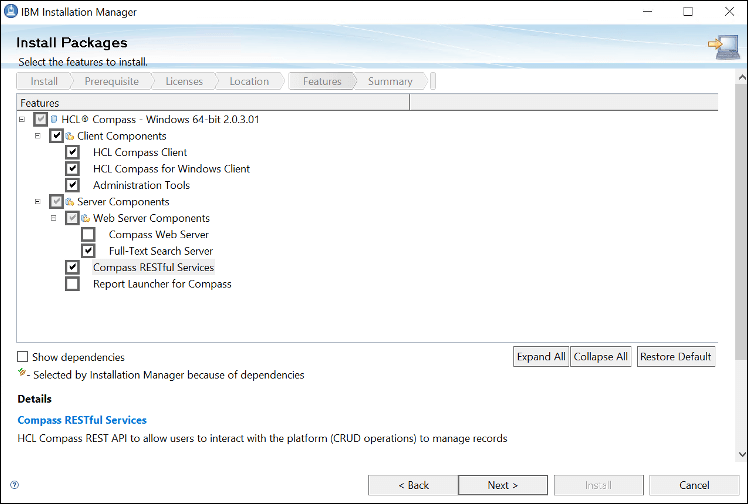748x504 pixels.
Task: Check Report Launcher for Compass checkbox
Action: 72,284
